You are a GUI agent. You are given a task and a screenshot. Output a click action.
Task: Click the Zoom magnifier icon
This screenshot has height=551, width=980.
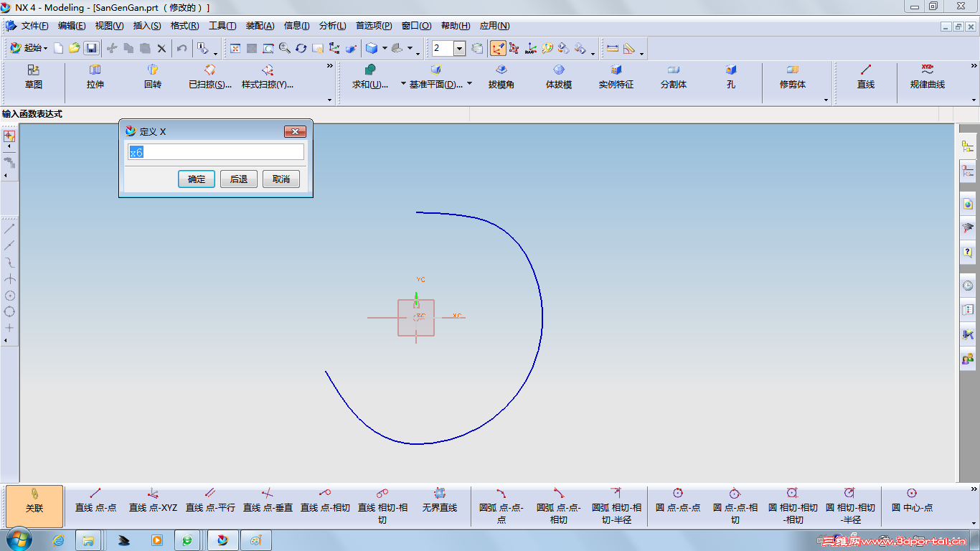285,48
